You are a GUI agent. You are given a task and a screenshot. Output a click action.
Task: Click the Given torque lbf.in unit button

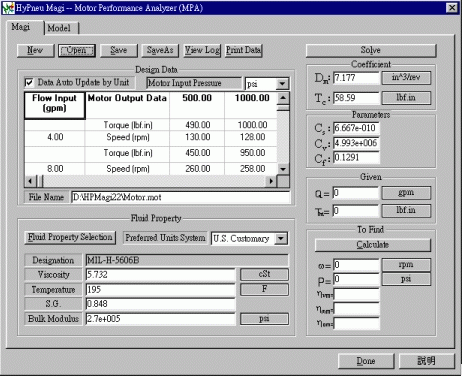click(406, 211)
